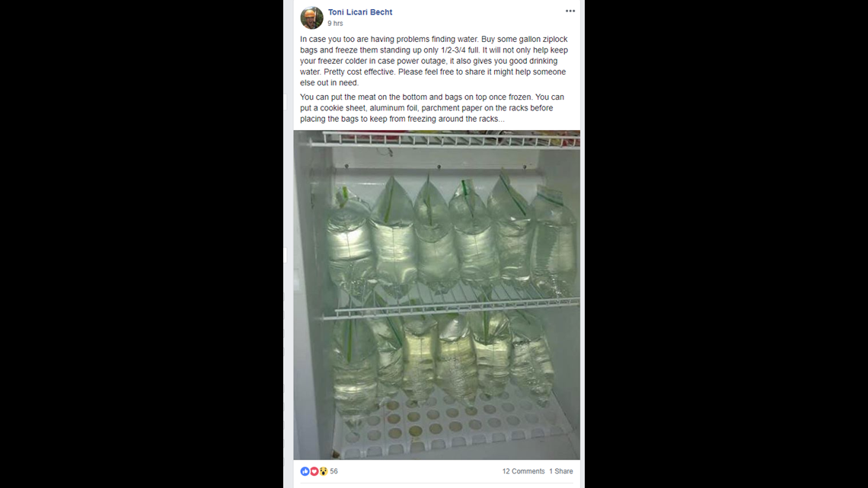View the 56 reactions count list

(333, 471)
